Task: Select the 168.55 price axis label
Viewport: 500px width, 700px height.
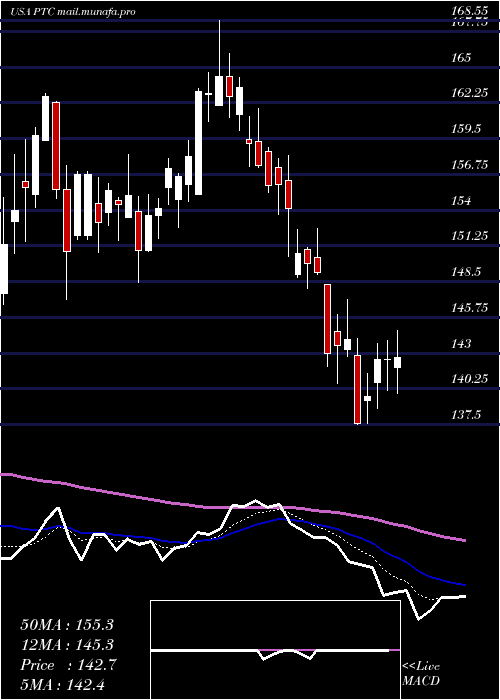Action: pyautogui.click(x=469, y=12)
